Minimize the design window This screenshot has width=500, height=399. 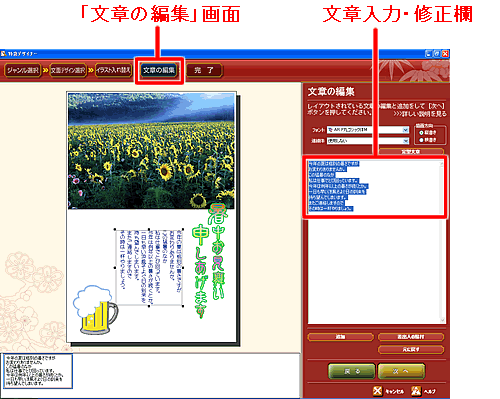pyautogui.click(x=429, y=54)
